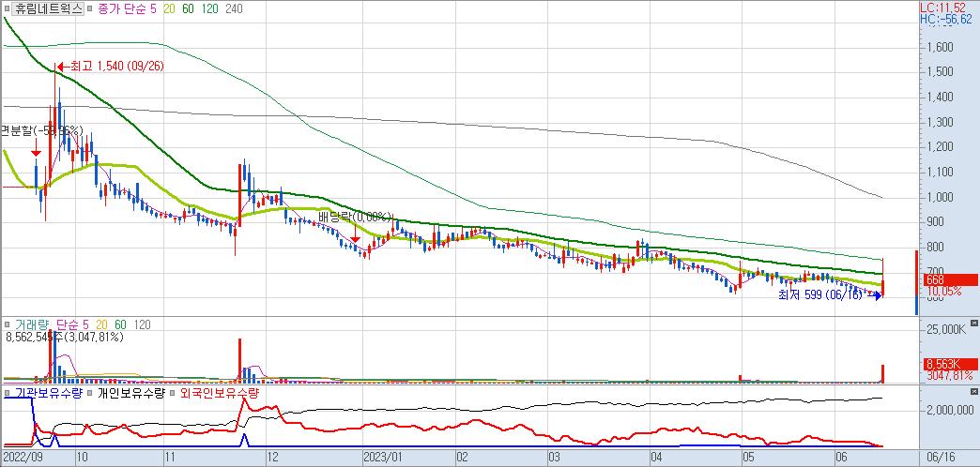Click the current price tag 668
The width and height of the screenshot is (980, 467).
coord(952,279)
